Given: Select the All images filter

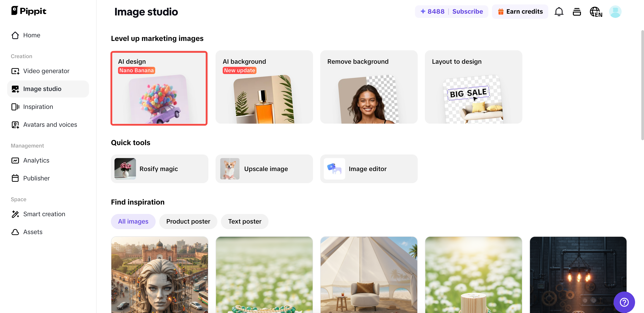Looking at the screenshot, I should pyautogui.click(x=133, y=221).
